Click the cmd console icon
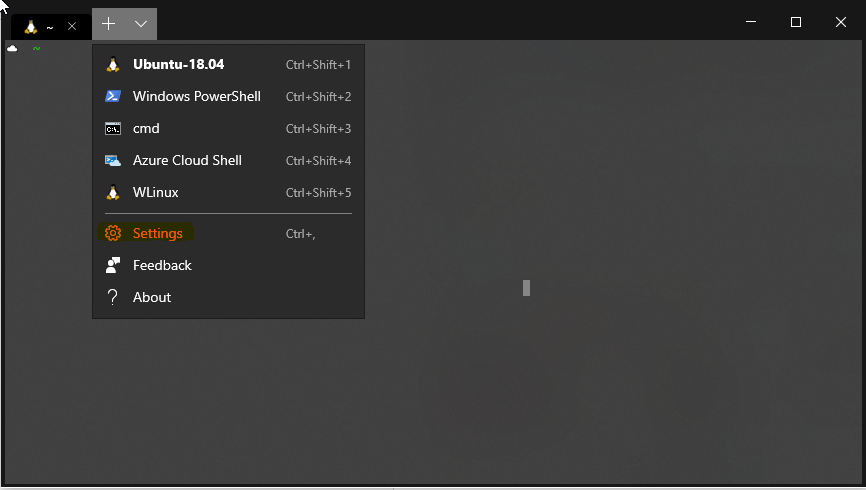This screenshot has width=866, height=490. (113, 129)
